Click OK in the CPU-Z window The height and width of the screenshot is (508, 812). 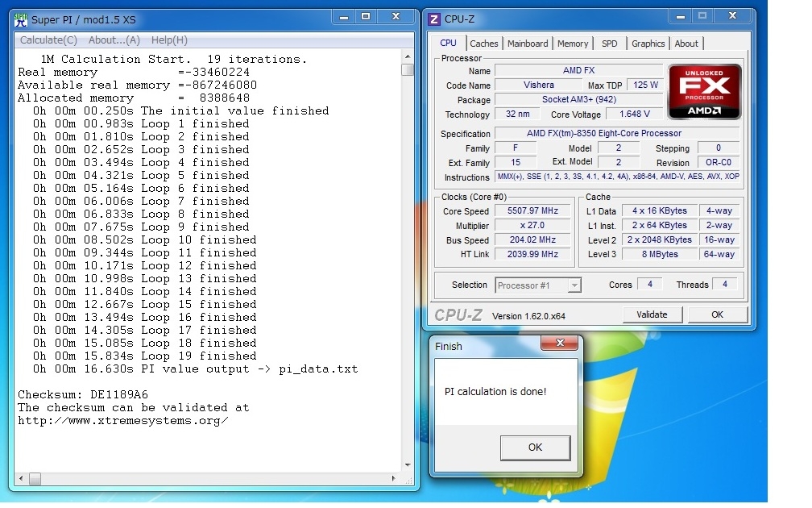(717, 314)
